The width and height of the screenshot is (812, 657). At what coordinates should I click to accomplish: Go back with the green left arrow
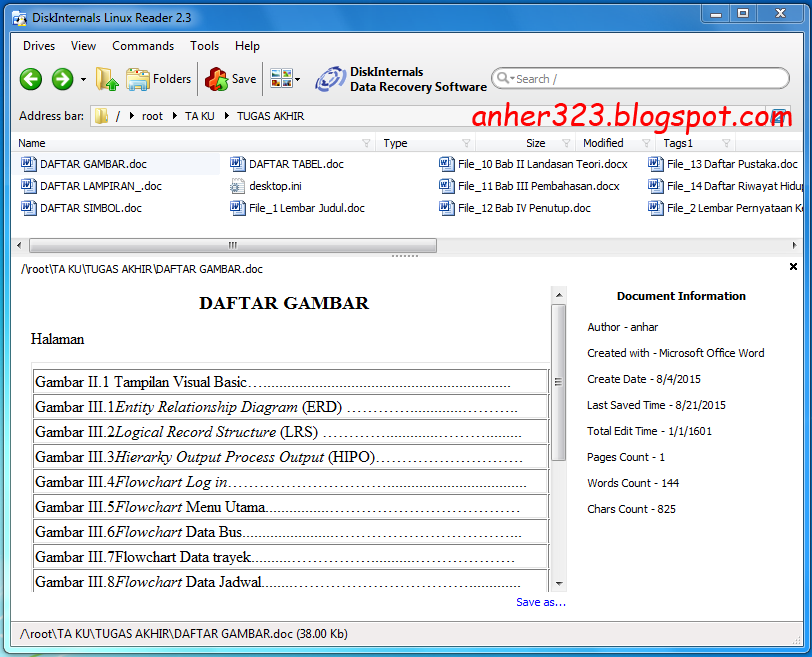tap(31, 79)
